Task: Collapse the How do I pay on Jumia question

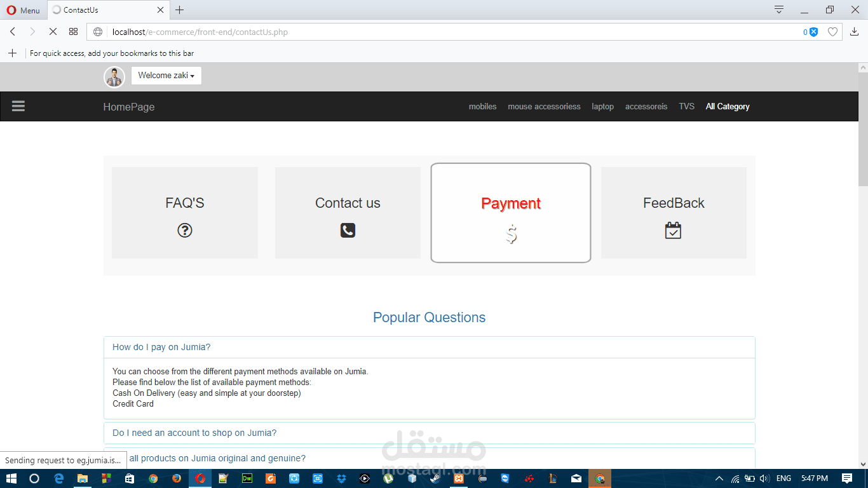Action: pyautogui.click(x=161, y=347)
